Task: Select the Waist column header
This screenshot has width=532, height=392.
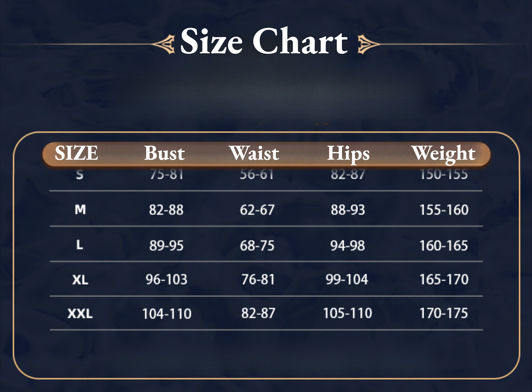Action: (x=254, y=153)
